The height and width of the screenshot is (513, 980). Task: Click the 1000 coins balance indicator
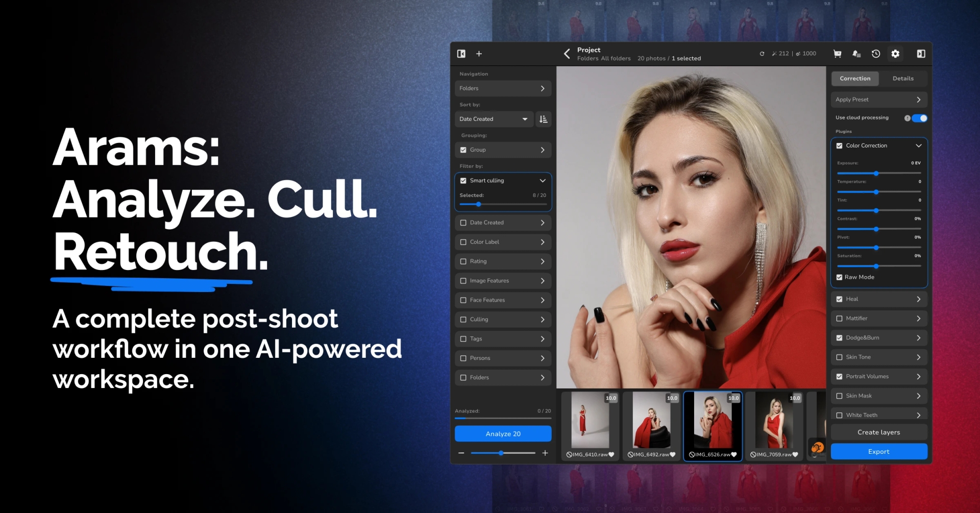tap(806, 54)
